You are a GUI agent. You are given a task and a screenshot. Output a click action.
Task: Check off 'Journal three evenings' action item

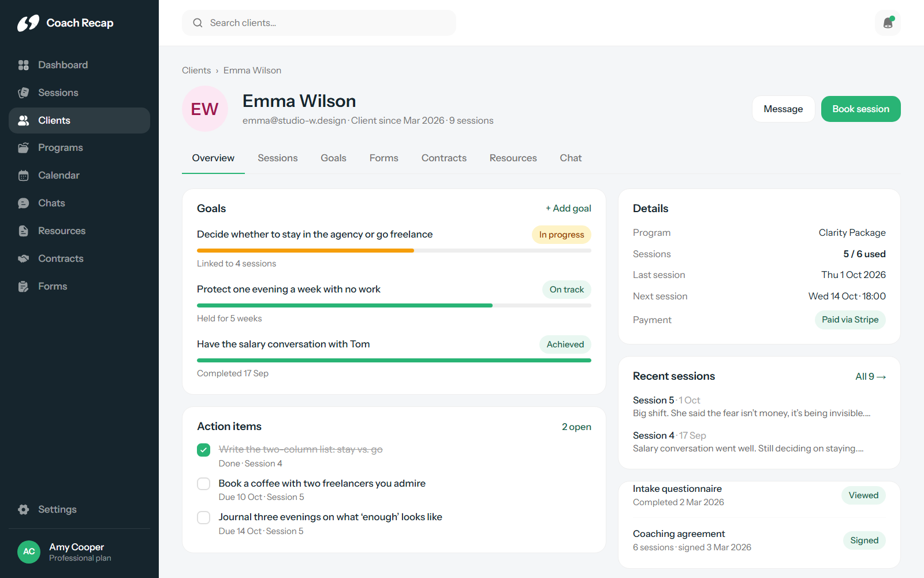(204, 517)
